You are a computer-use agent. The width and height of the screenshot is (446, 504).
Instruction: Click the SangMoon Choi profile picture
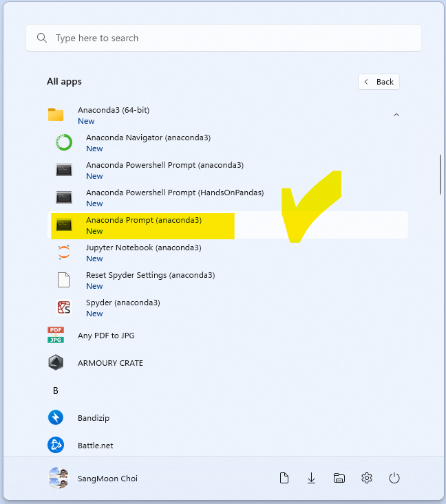(59, 478)
